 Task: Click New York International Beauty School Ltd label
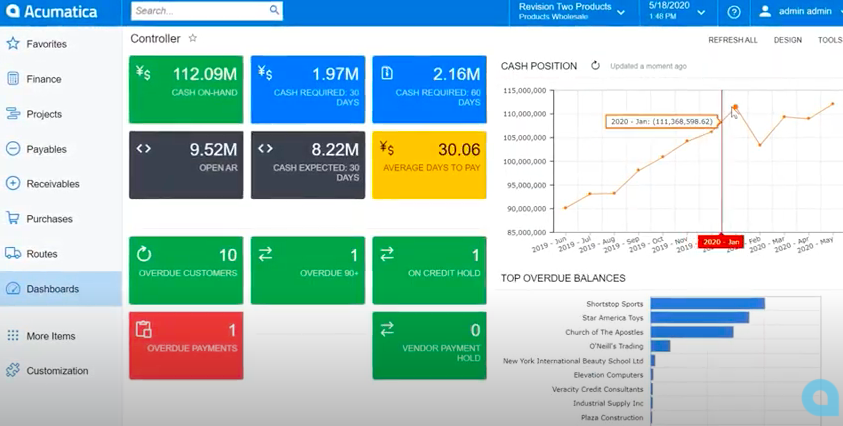pyautogui.click(x=573, y=361)
